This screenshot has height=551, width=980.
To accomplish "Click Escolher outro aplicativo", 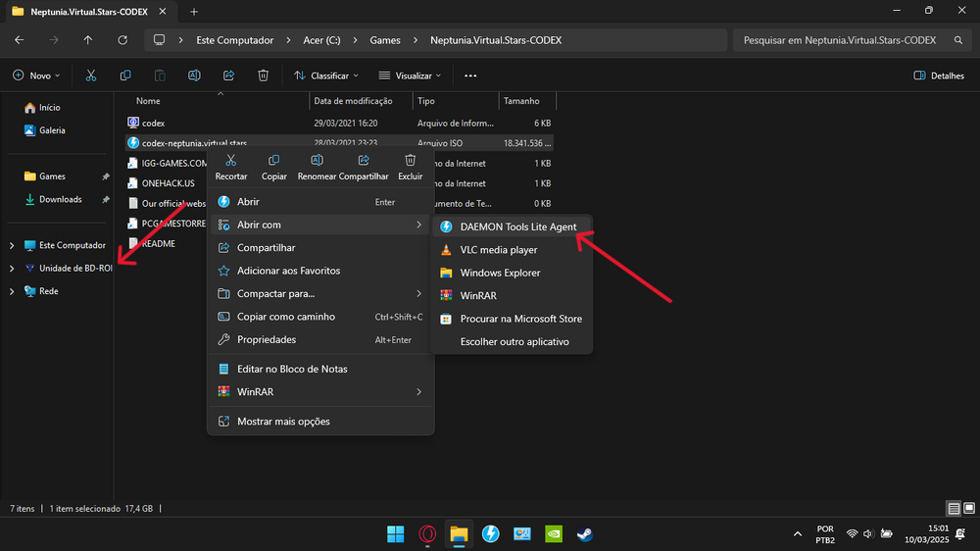I will (x=512, y=341).
